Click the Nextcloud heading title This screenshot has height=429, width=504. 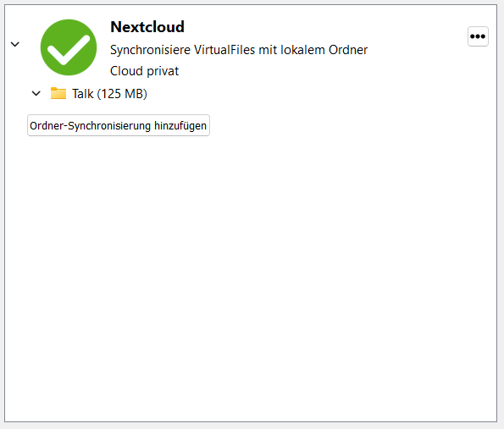click(x=147, y=27)
